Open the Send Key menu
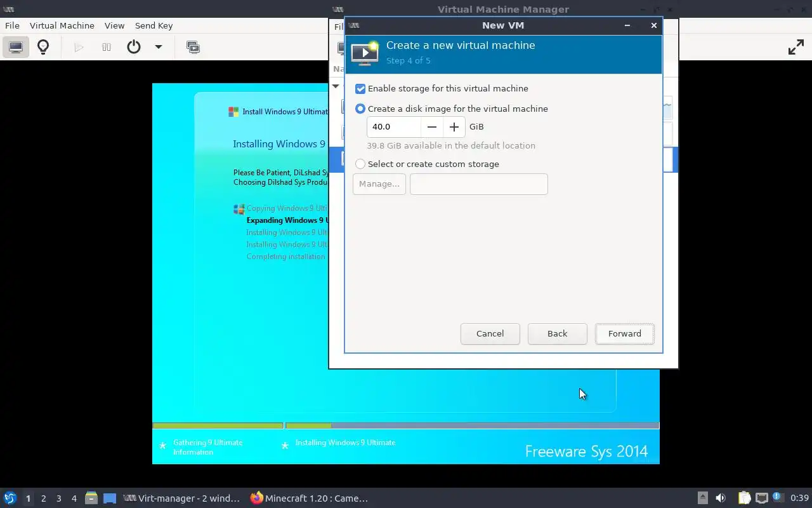 [x=154, y=25]
